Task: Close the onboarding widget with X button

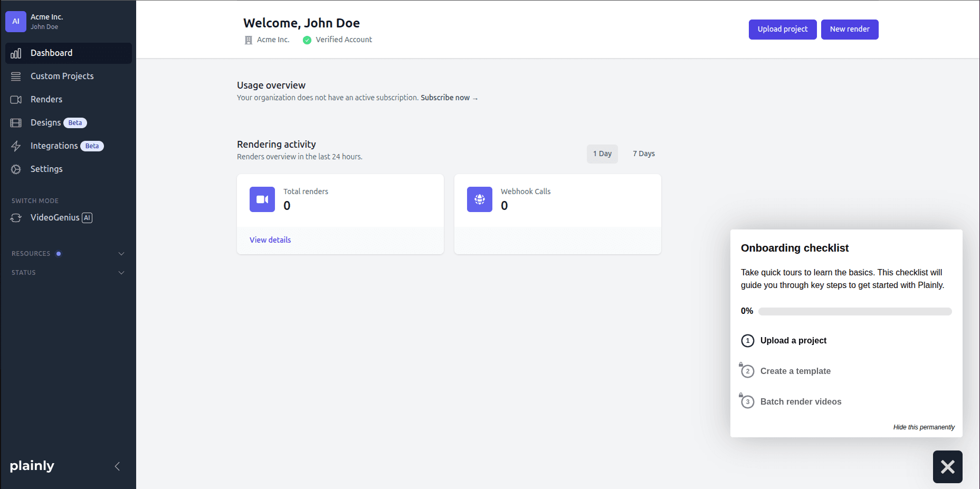Action: [947, 467]
